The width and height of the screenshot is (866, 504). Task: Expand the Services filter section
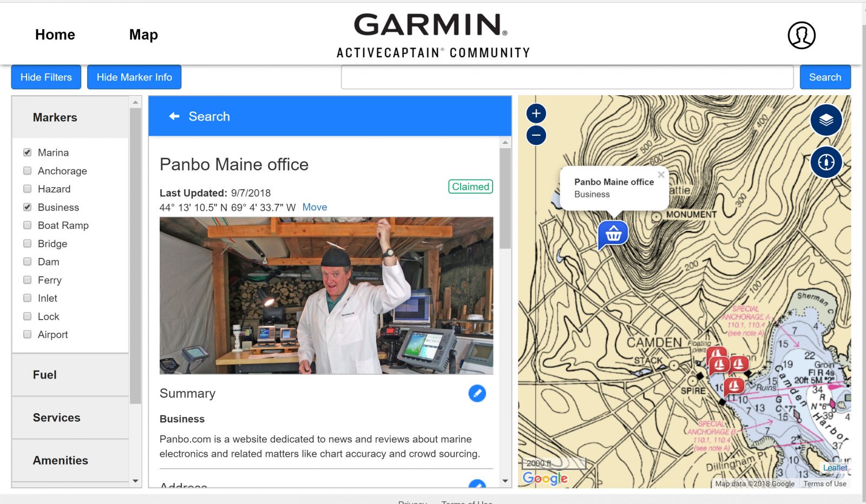point(56,417)
